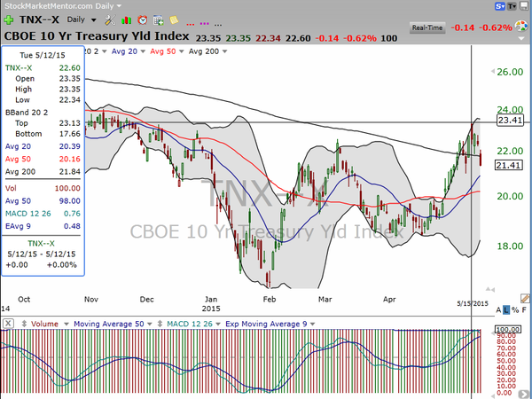532x399 pixels.
Task: Select the % percent scale mode
Action: pyautogui.click(x=515, y=309)
